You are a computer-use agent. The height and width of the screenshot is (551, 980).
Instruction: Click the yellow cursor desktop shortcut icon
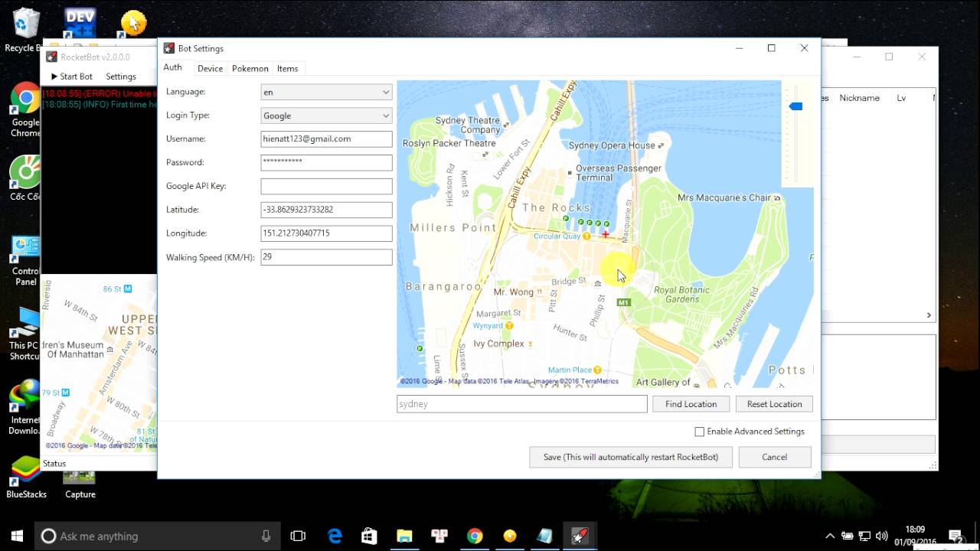click(x=133, y=22)
